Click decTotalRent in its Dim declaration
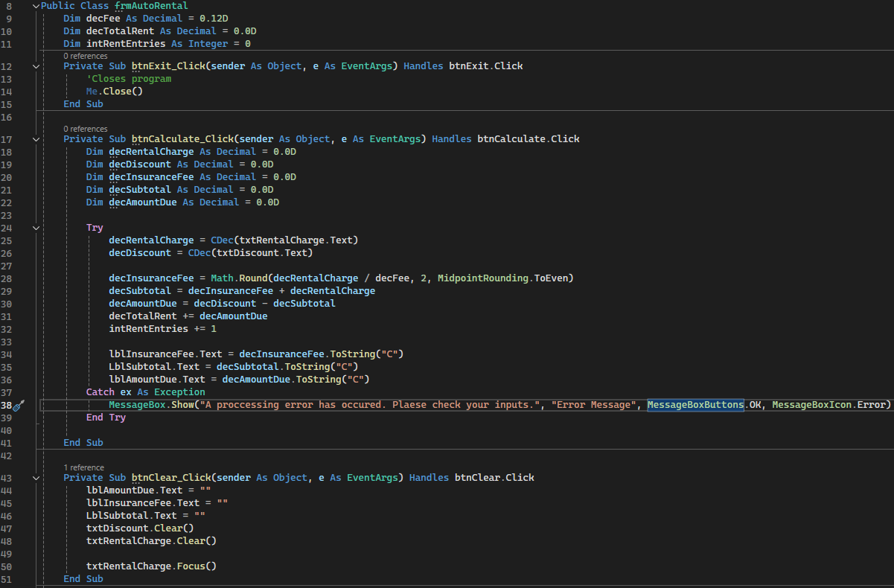Viewport: 894px width, 588px height. pos(120,31)
